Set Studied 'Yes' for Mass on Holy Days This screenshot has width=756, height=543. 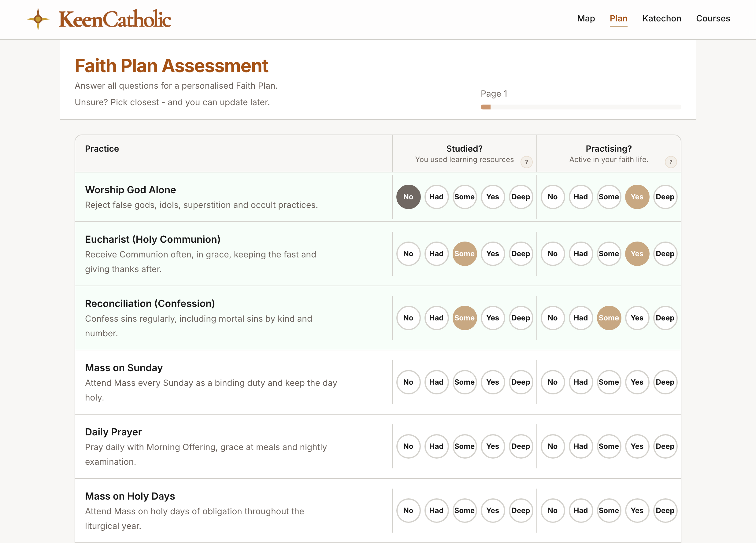493,511
